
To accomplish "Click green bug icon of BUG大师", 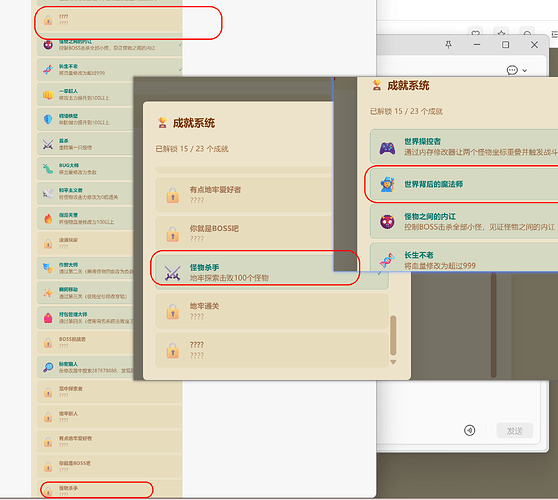I will click(48, 169).
